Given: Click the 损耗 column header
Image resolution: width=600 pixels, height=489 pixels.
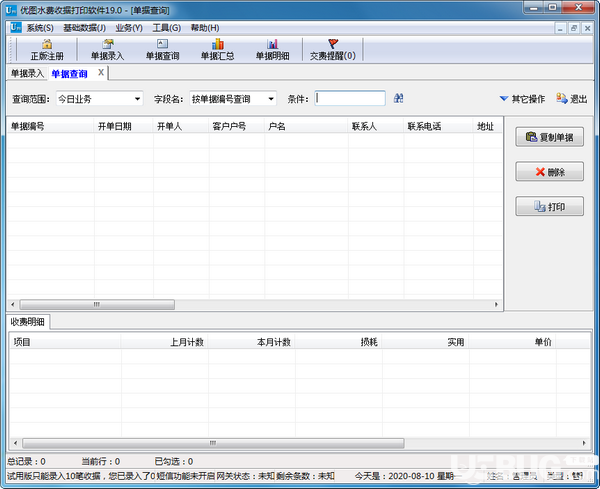Looking at the screenshot, I should tap(338, 342).
